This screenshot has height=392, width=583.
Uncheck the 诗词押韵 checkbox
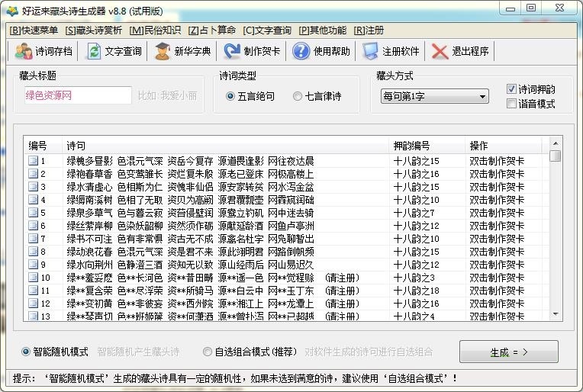511,88
